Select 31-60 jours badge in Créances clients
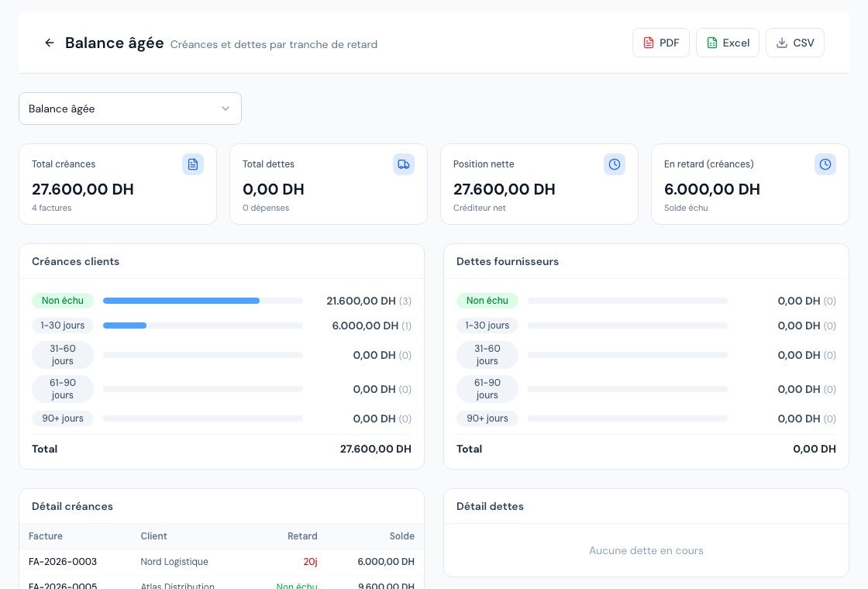This screenshot has width=868, height=589. coord(63,355)
